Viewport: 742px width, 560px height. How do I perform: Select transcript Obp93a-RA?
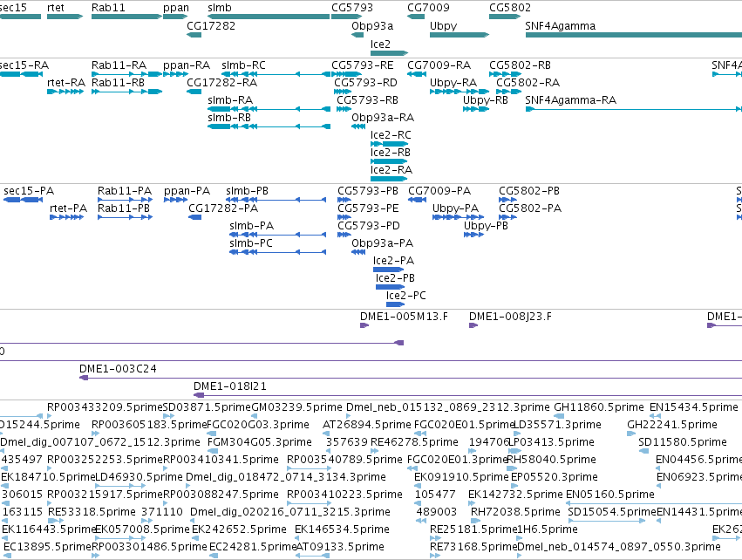358,126
